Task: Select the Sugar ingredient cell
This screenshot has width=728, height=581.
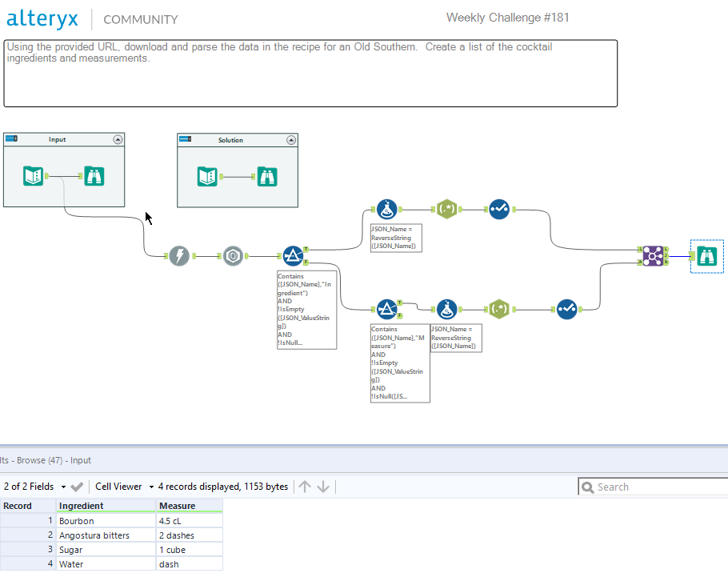Action: pyautogui.click(x=106, y=550)
